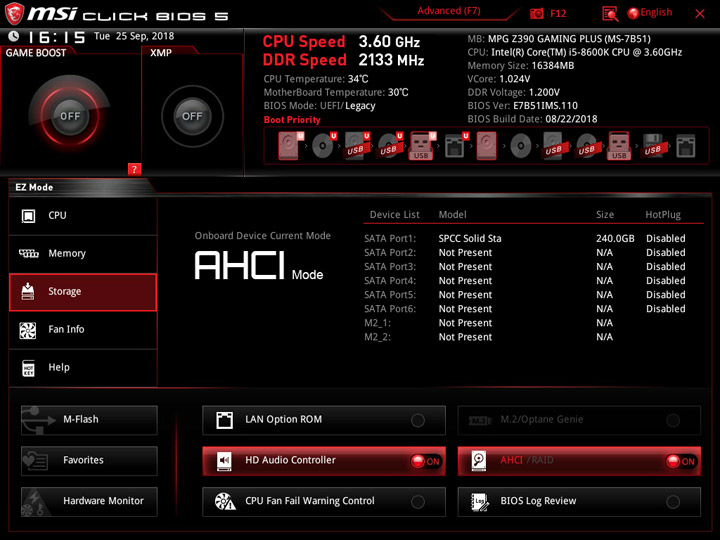Select the UEFI USB hard disk boot icon
Image resolution: width=720 pixels, height=540 pixels.
click(x=357, y=146)
